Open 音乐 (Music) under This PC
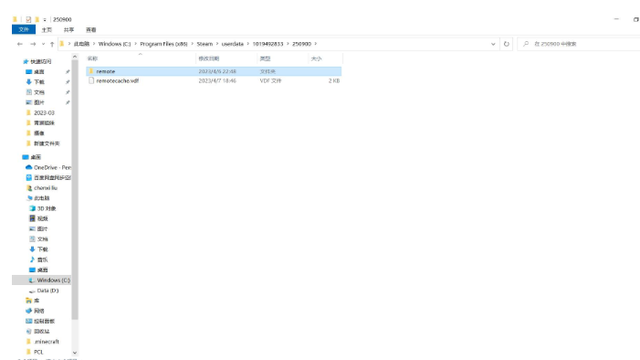Image resolution: width=640 pixels, height=360 pixels. tap(42, 260)
